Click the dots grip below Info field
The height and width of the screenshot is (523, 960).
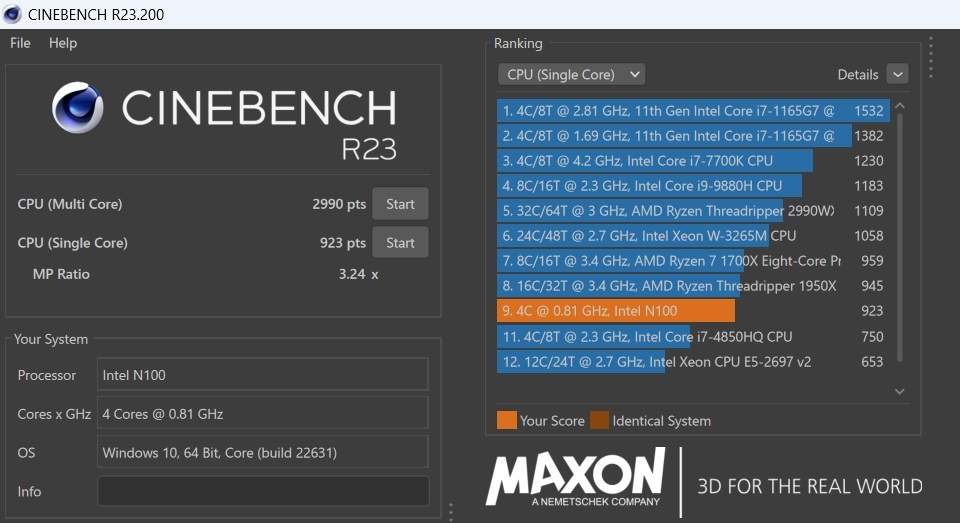tap(451, 511)
